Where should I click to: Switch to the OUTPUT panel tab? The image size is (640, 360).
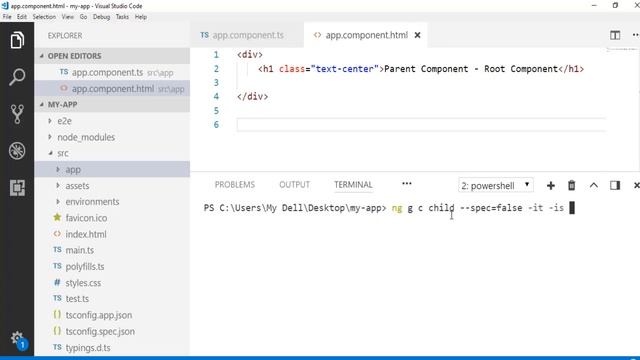coord(294,185)
